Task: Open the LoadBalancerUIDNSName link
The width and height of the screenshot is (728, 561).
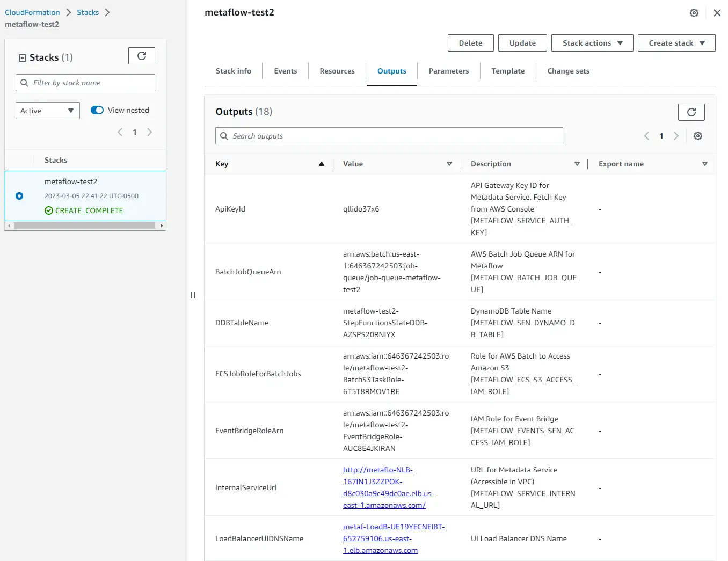Action: (394, 538)
